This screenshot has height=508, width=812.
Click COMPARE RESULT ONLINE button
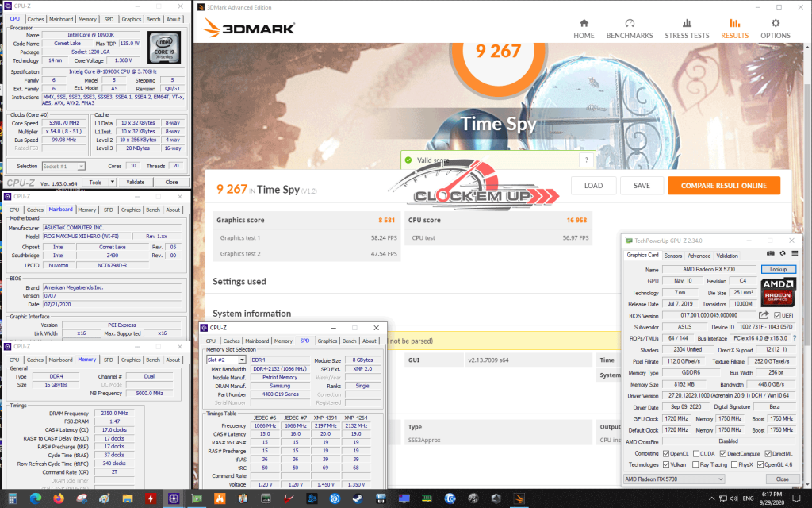[723, 186]
